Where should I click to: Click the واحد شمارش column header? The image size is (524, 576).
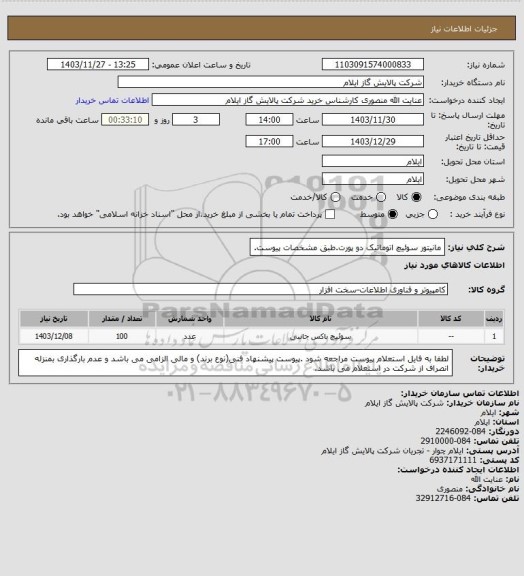(190, 318)
